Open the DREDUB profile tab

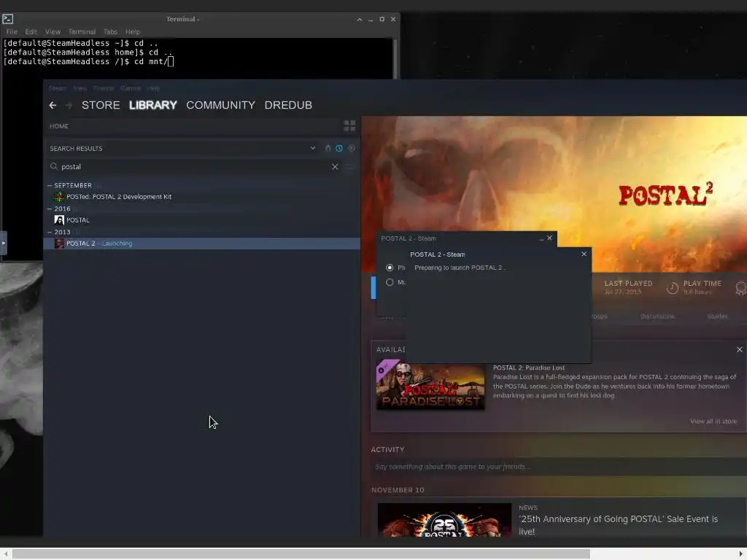tap(288, 105)
